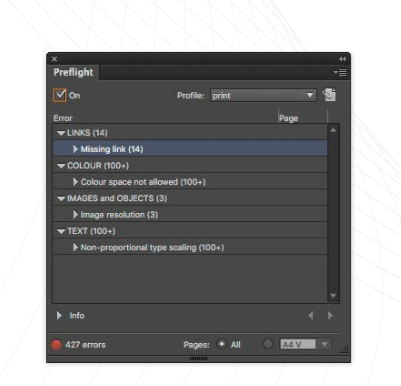Screen dimensions: 401x386
Task: Select the page range radio button
Action: (268, 344)
